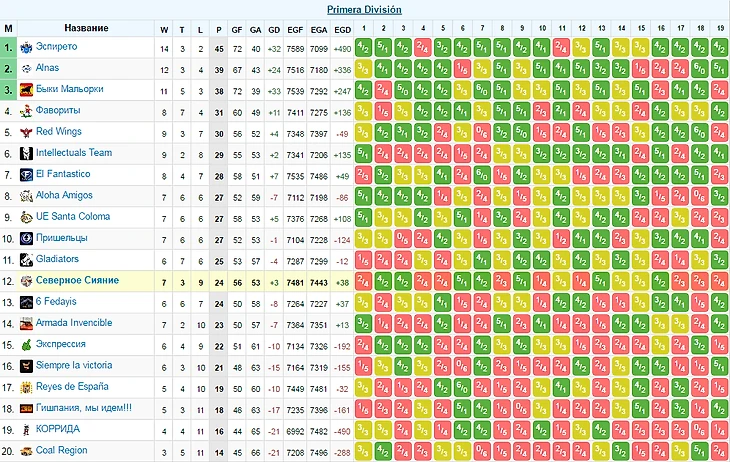Click the Быки Мальорки bull logo icon

(x=26, y=89)
